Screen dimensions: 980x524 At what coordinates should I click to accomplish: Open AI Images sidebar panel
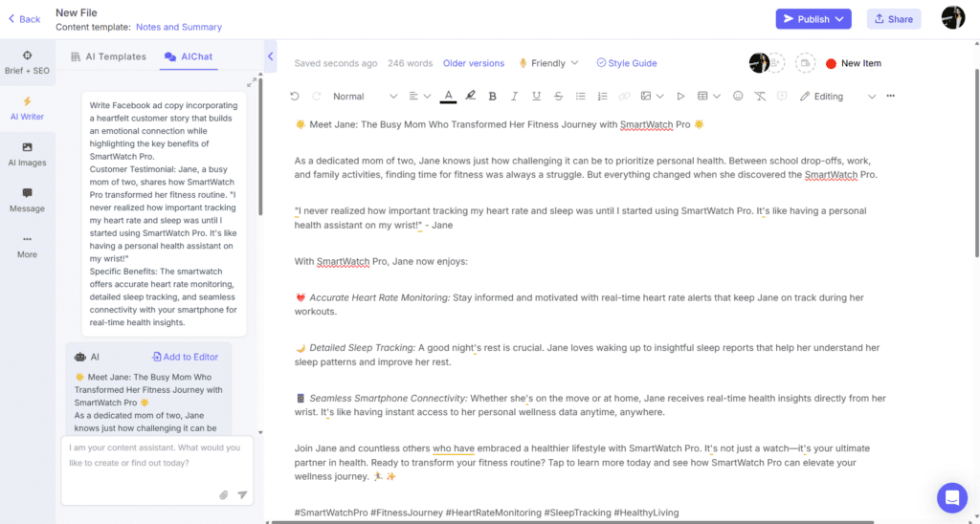27,154
